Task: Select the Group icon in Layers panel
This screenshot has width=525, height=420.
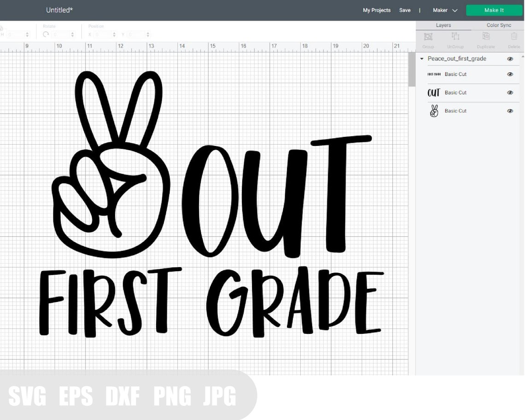Action: [428, 40]
